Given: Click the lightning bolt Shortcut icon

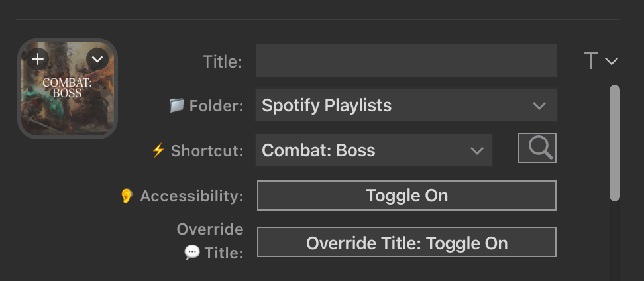Looking at the screenshot, I should pyautogui.click(x=158, y=150).
